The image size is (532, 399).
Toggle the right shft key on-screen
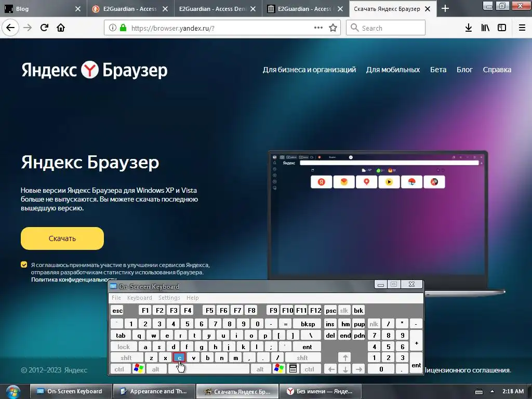pos(302,357)
